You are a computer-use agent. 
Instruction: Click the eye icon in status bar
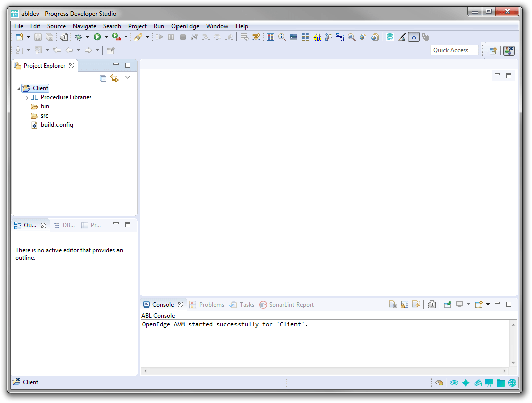point(454,383)
